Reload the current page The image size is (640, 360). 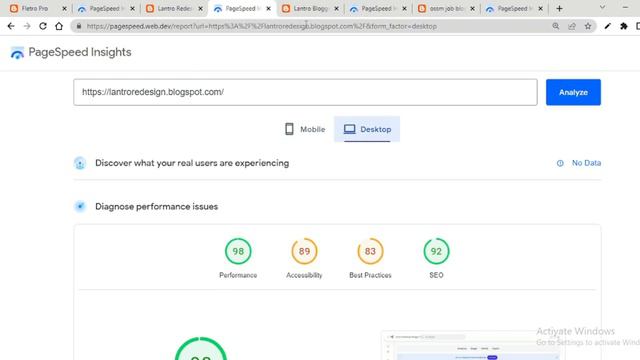[x=43, y=26]
